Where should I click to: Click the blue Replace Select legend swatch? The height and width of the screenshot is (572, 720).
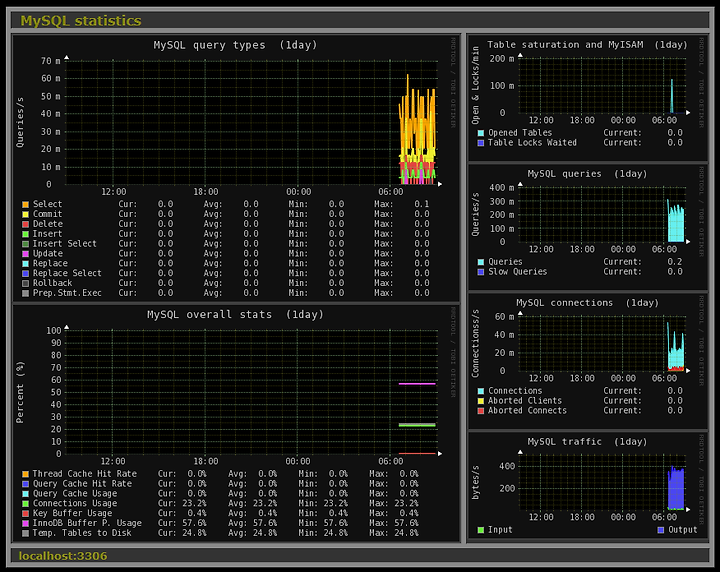click(x=25, y=274)
